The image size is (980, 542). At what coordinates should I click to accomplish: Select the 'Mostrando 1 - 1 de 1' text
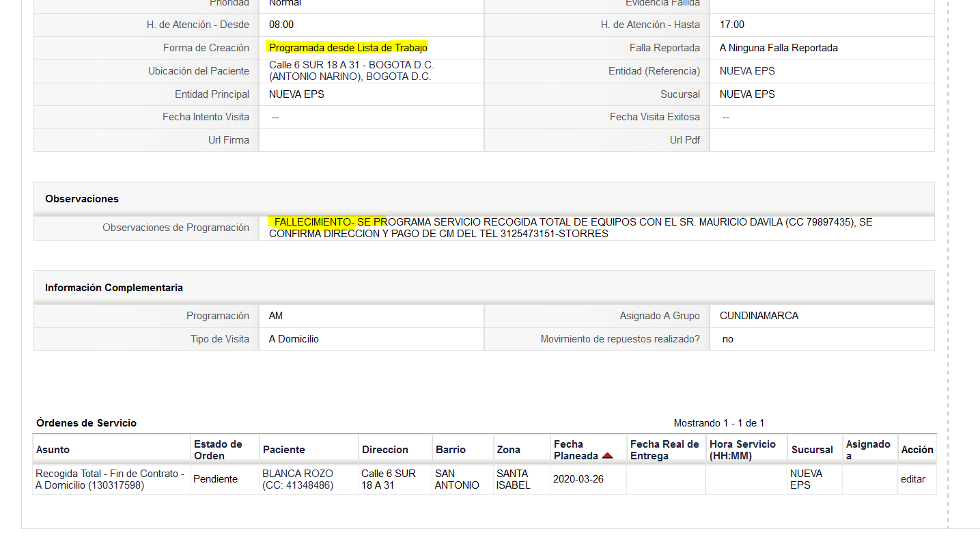[x=719, y=423]
